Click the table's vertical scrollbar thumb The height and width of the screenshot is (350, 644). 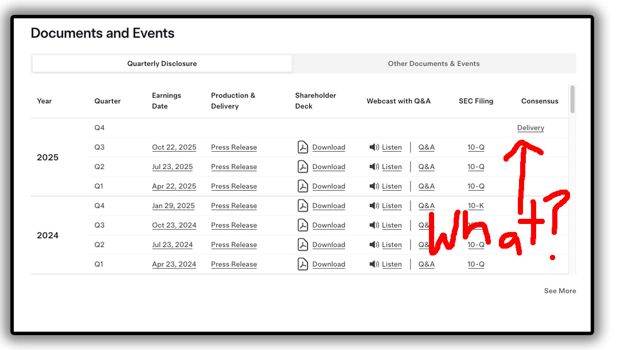point(572,99)
